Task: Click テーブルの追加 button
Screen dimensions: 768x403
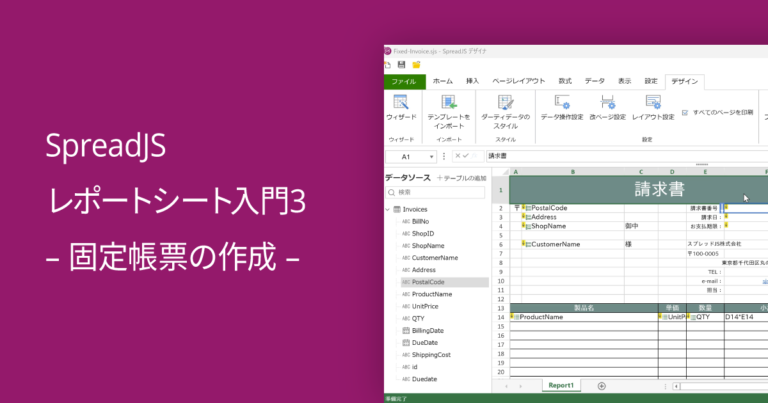Action: point(461,178)
